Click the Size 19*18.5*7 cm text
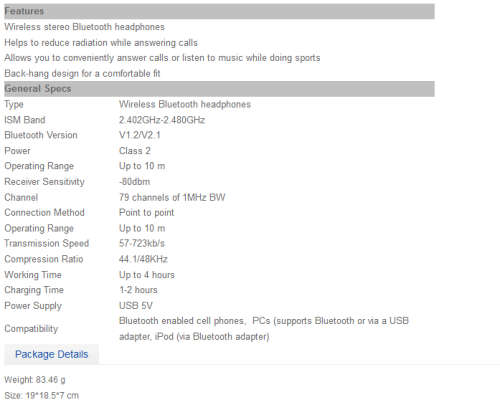 (42, 396)
